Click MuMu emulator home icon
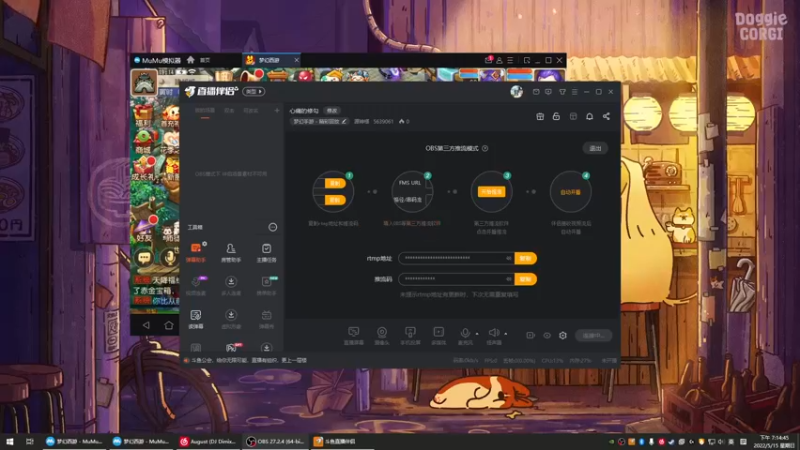The height and width of the screenshot is (450, 800). pyautogui.click(x=190, y=60)
